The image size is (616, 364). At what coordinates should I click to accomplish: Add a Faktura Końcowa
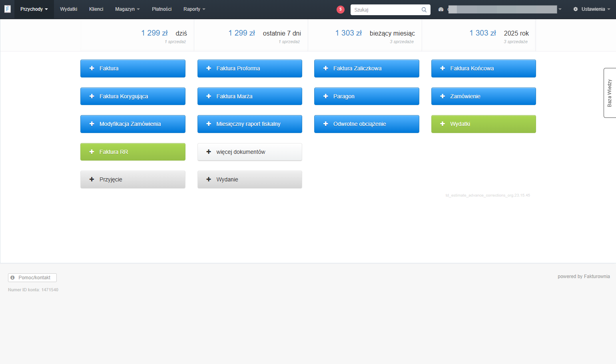click(484, 68)
